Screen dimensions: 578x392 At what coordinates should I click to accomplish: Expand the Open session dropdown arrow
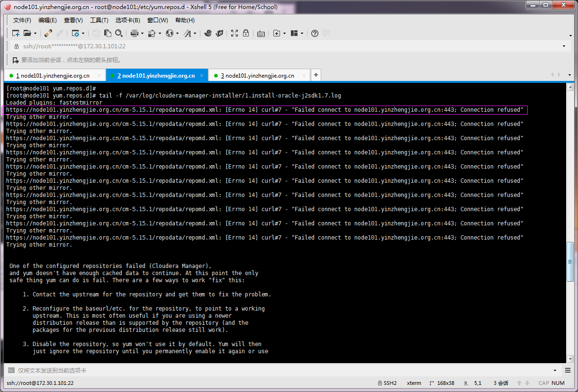[35, 34]
